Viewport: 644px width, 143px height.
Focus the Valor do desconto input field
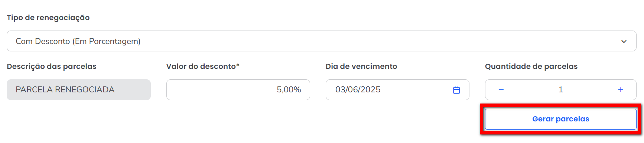(238, 90)
